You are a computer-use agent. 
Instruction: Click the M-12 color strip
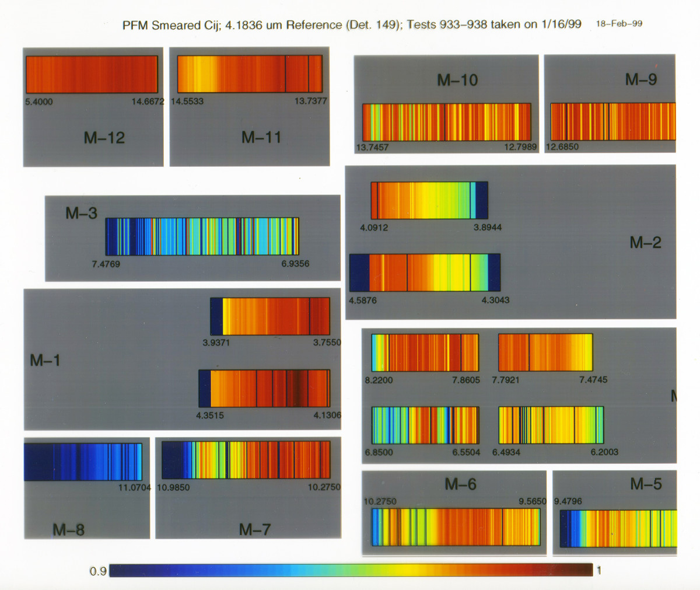click(x=92, y=74)
